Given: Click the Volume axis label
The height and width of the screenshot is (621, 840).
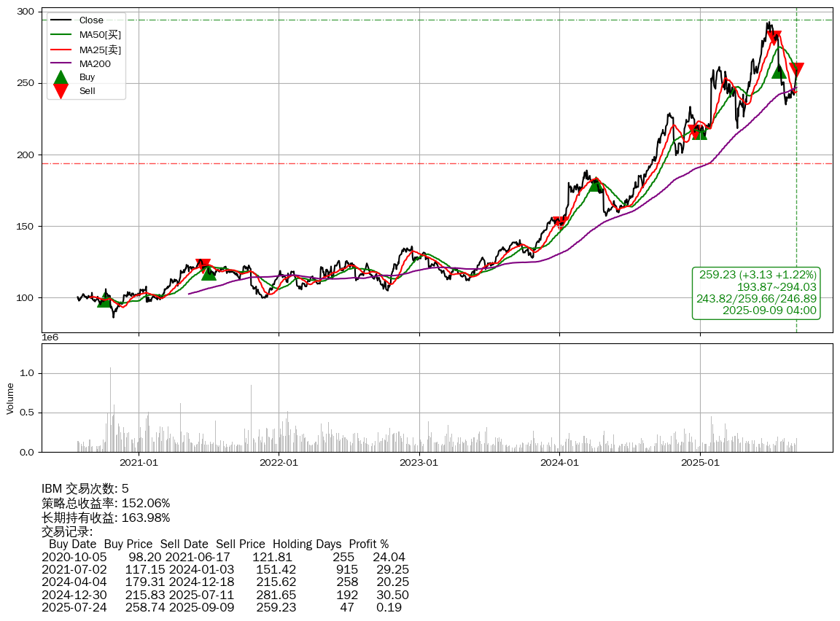Looking at the screenshot, I should point(10,398).
